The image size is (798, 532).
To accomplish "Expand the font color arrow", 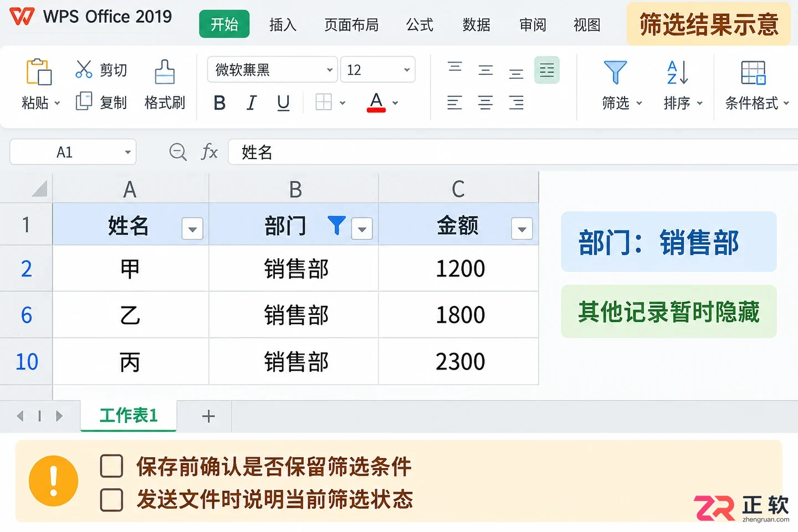I will pyautogui.click(x=395, y=103).
